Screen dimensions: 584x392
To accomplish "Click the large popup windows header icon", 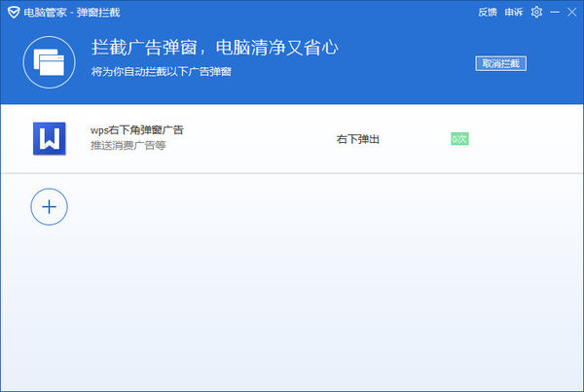I will click(48, 64).
